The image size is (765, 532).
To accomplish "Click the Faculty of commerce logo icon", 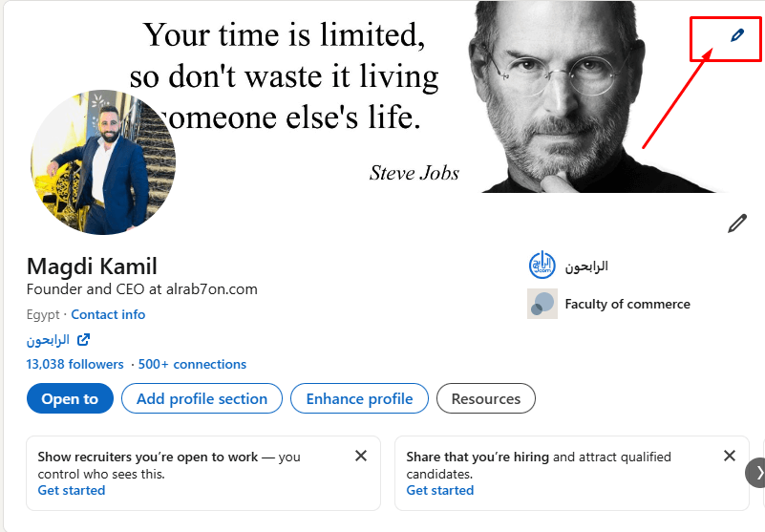I will pyautogui.click(x=542, y=304).
